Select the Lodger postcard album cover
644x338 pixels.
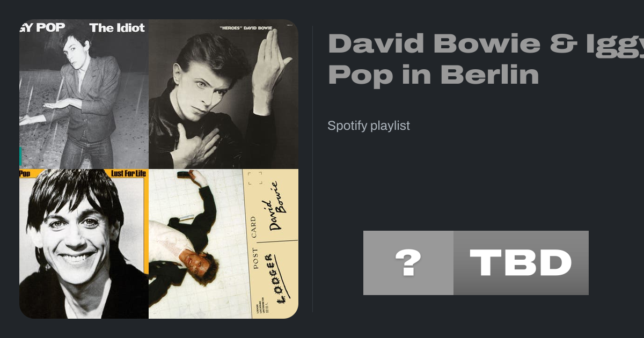pos(223,244)
